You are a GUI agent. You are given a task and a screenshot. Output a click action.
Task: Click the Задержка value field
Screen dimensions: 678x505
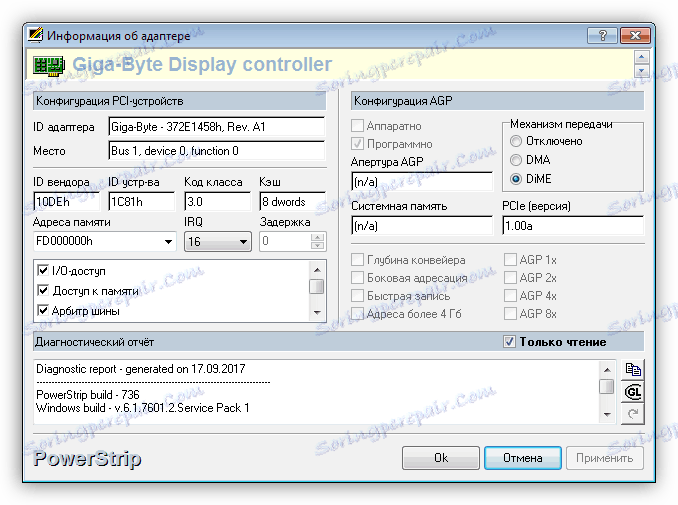pos(285,241)
